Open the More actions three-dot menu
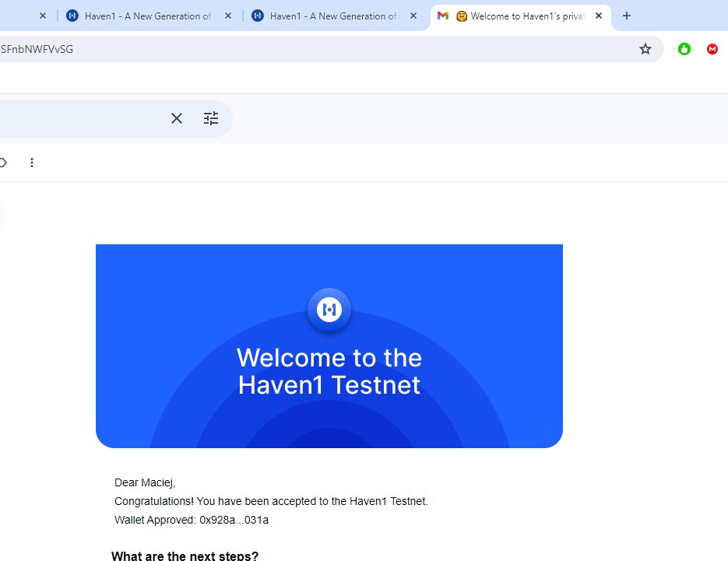The width and height of the screenshot is (728, 561). tap(32, 163)
